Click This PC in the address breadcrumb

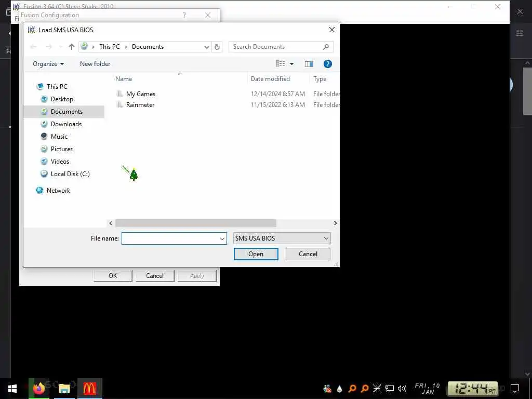[x=109, y=47]
